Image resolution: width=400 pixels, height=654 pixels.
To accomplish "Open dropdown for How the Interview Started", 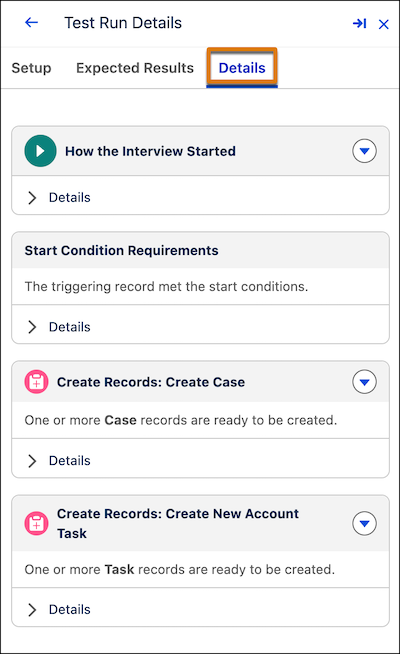I will 364,151.
